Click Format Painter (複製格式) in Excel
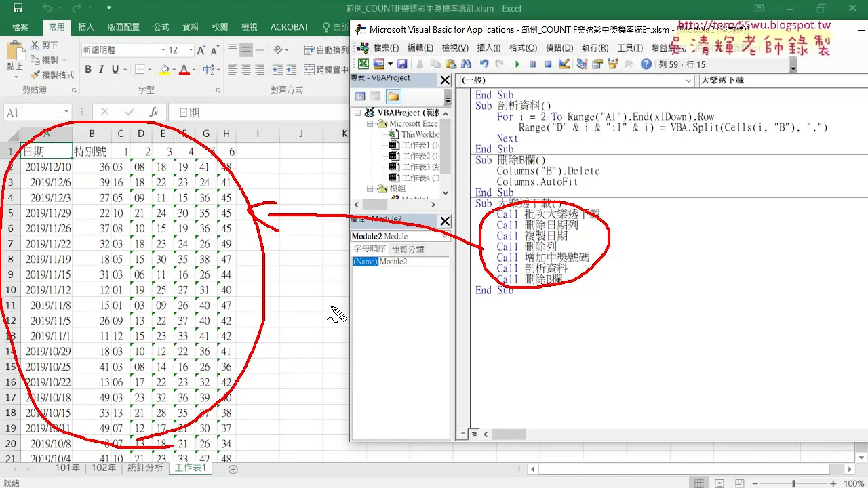Image resolution: width=868 pixels, height=488 pixels. pyautogui.click(x=52, y=75)
